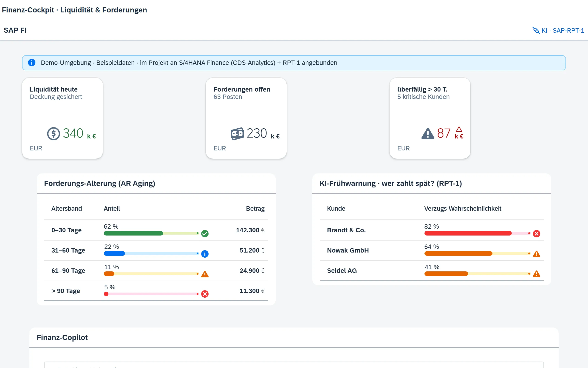The width and height of the screenshot is (588, 368).
Task: Click the 87 overdue value
Action: [444, 133]
